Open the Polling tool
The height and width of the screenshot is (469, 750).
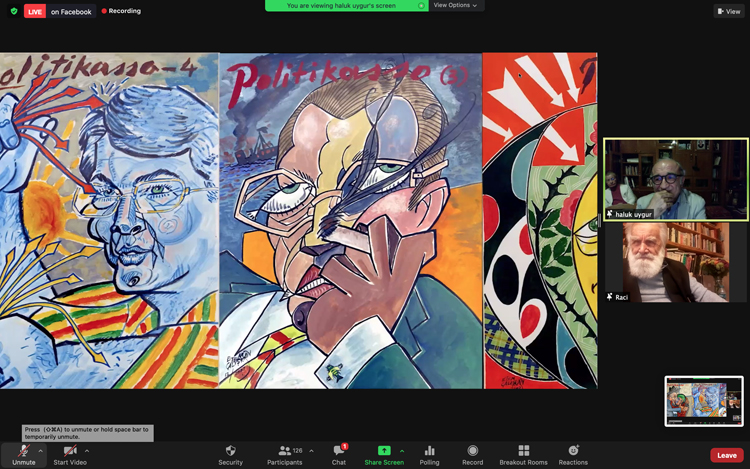(x=430, y=455)
